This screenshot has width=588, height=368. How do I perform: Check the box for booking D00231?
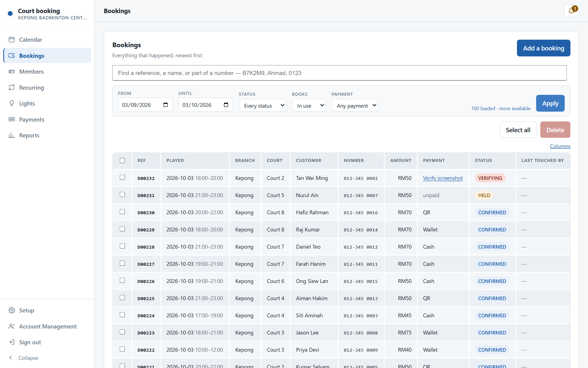[122, 195]
